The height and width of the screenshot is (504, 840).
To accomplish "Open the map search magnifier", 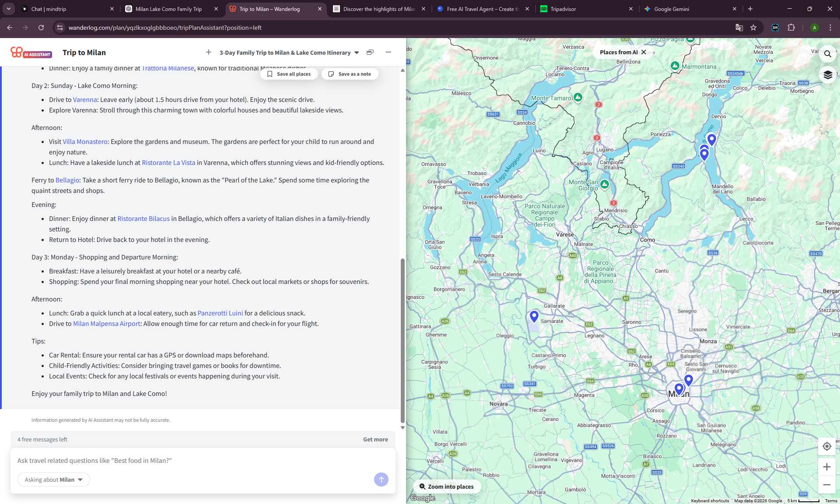I will 827,53.
